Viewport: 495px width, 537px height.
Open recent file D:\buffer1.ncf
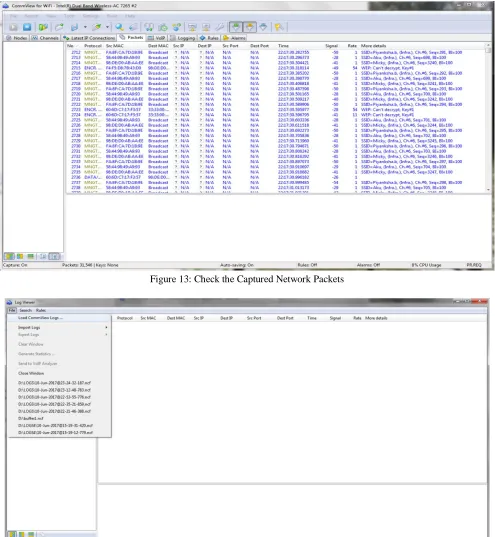[59, 419]
